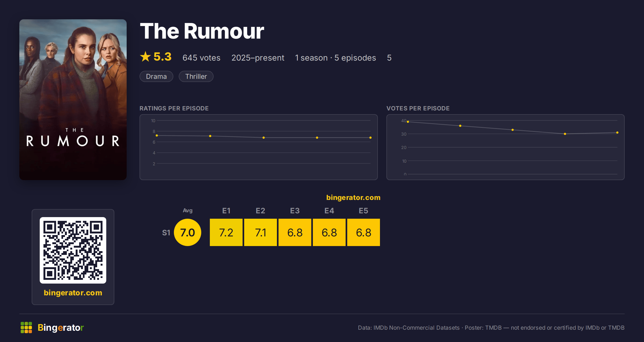Click last point on votes chart

coord(617,132)
